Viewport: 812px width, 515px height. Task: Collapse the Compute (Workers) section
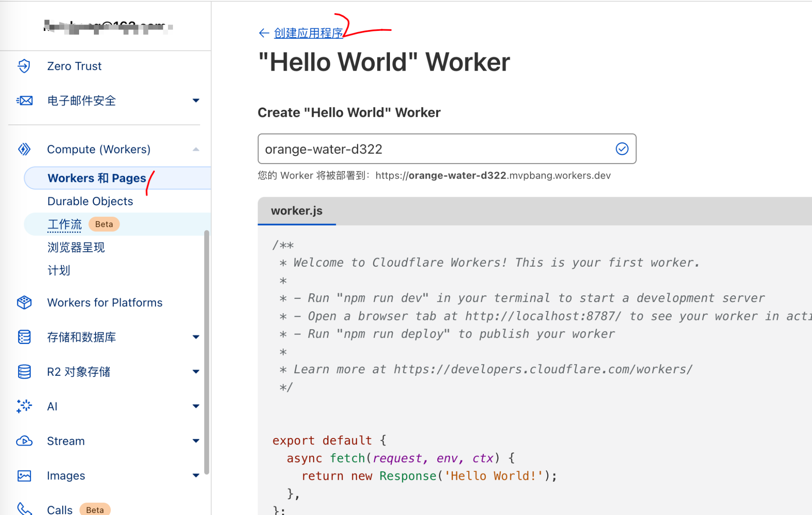pos(196,149)
